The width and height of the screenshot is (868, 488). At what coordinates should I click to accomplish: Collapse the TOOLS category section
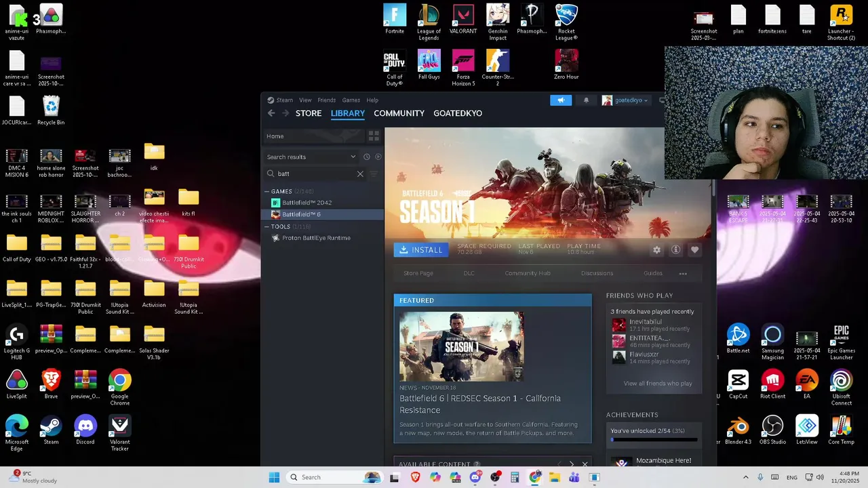(x=267, y=227)
